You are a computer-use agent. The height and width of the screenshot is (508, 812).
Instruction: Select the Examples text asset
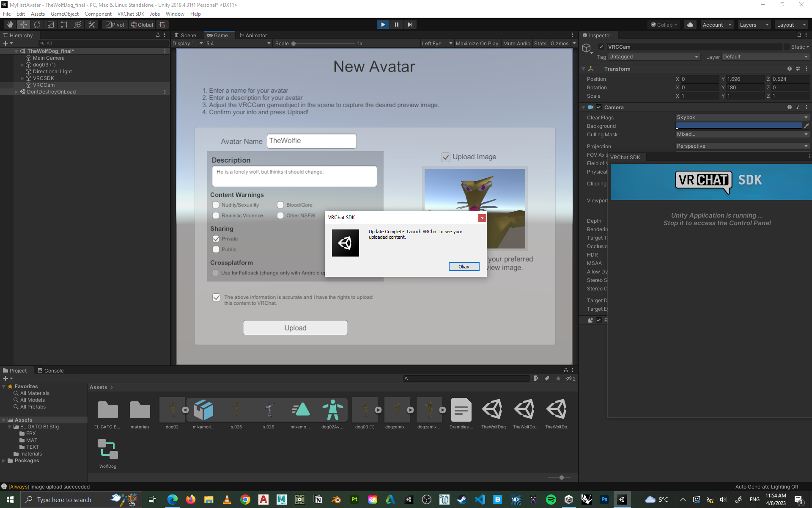461,414
